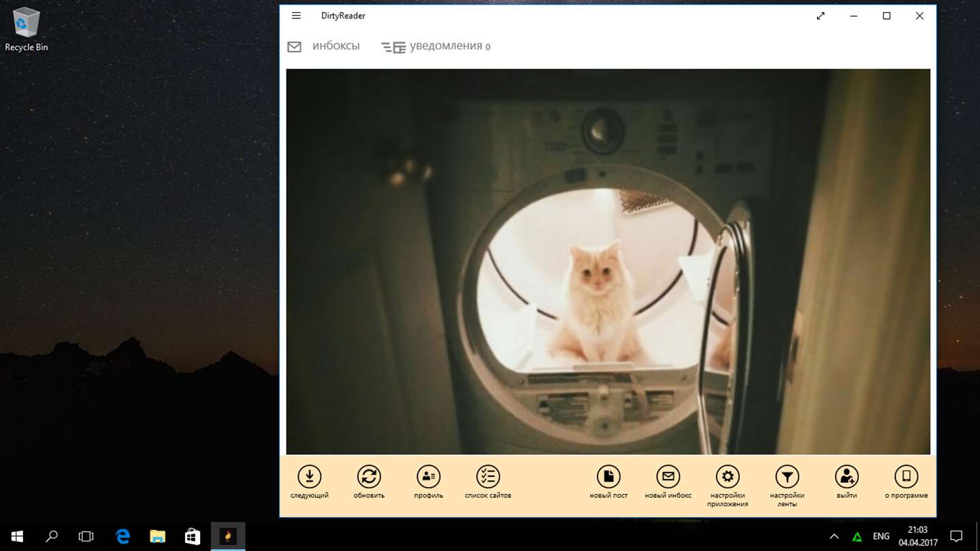This screenshot has height=551, width=980.
Task: Open профиль (profile) icon
Action: pyautogui.click(x=429, y=476)
